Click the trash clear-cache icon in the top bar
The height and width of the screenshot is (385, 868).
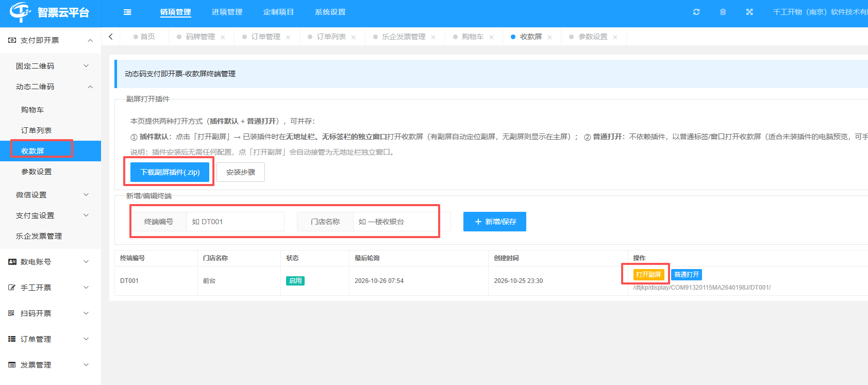(x=723, y=12)
